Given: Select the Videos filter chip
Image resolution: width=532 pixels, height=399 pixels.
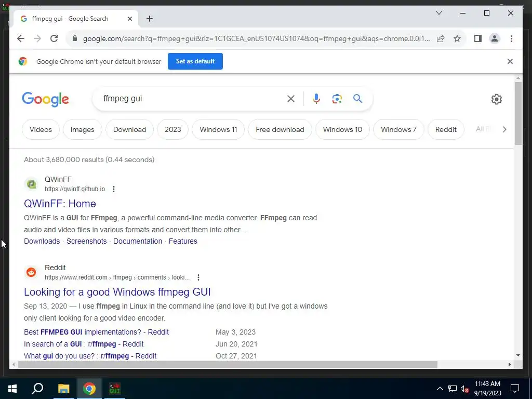Looking at the screenshot, I should coord(41,129).
